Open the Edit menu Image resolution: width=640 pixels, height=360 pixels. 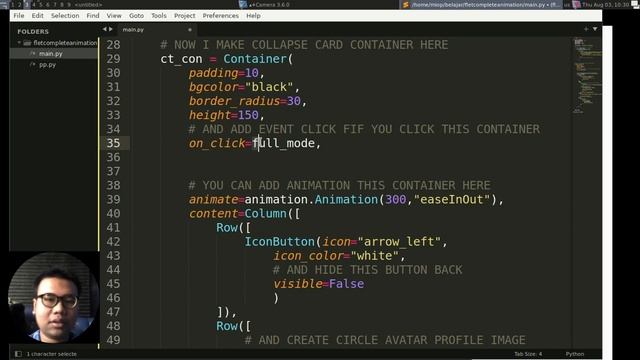[x=38, y=16]
